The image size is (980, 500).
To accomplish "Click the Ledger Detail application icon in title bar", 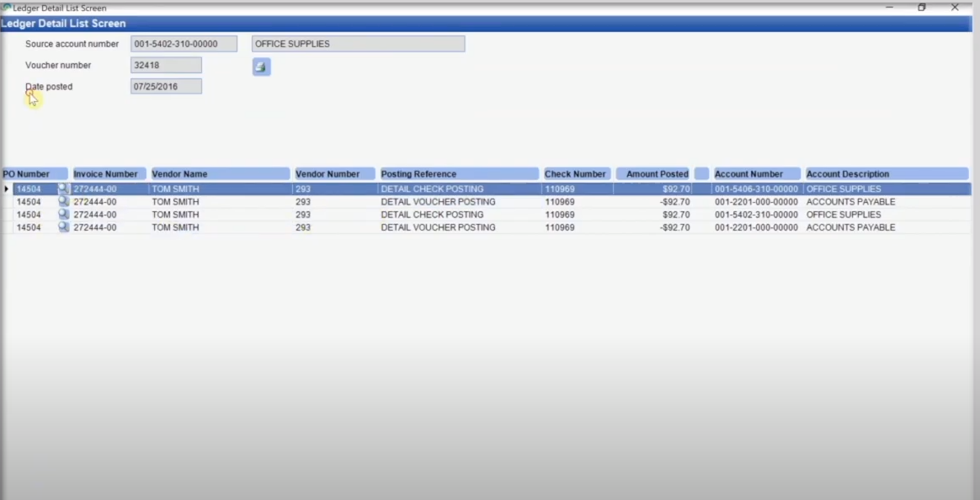I will point(8,8).
